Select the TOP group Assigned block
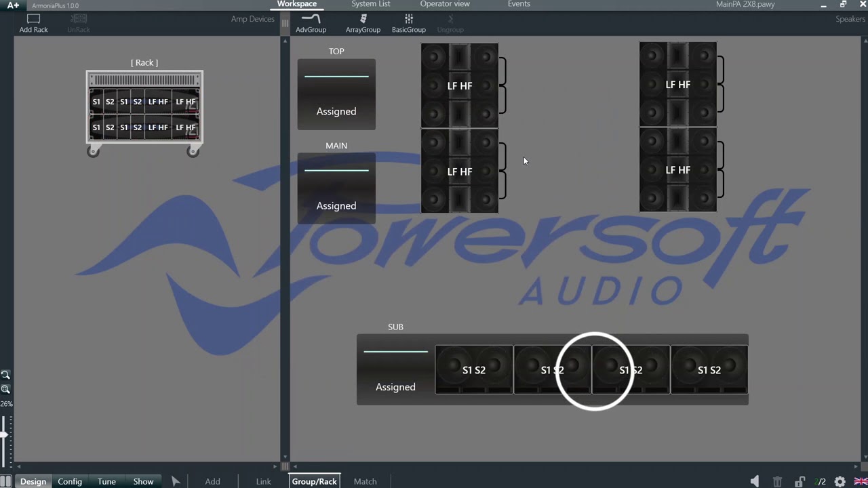 point(336,94)
